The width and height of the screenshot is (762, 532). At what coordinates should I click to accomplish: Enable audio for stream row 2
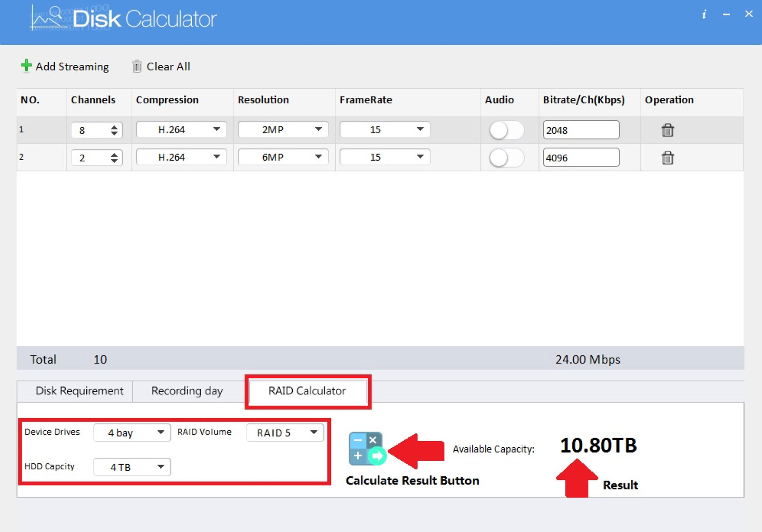506,158
